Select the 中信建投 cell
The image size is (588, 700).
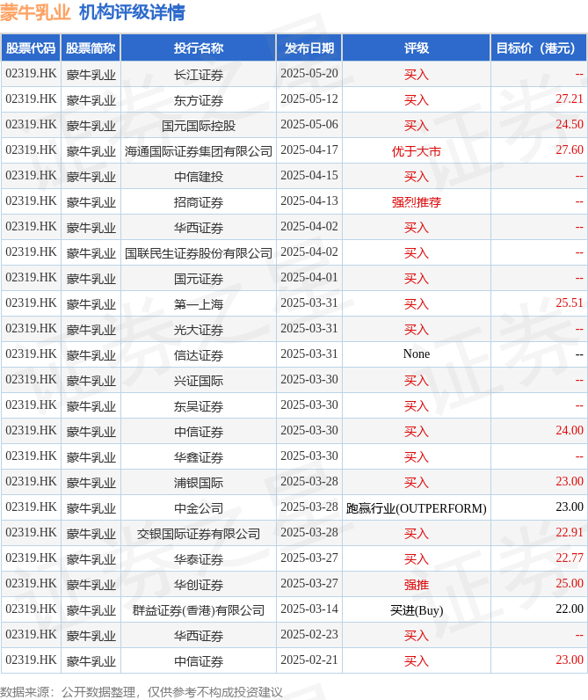pos(199,177)
